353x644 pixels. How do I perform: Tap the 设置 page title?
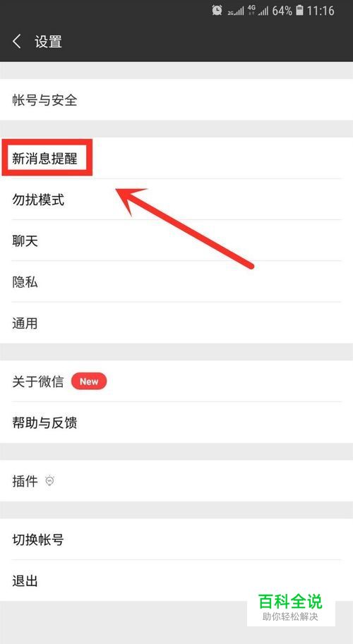(x=48, y=42)
